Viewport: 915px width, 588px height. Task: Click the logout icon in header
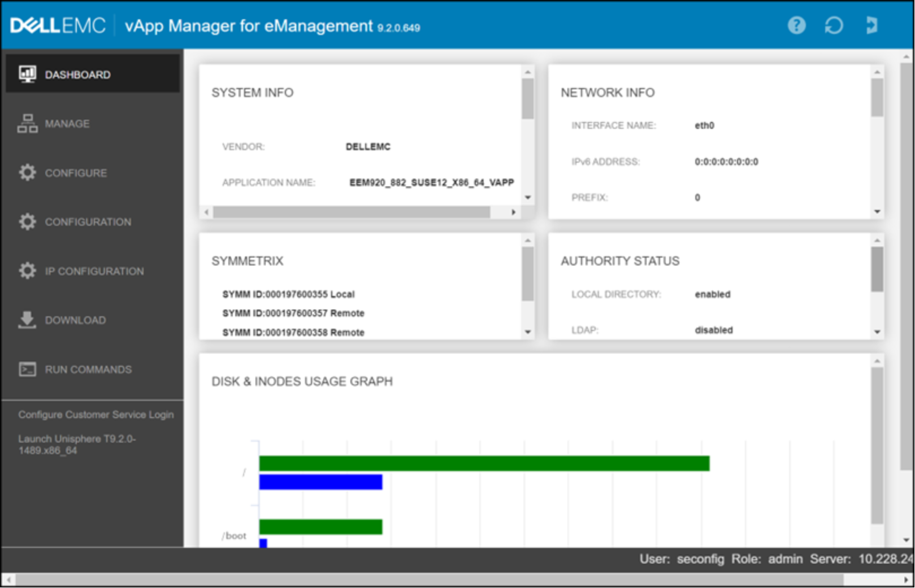(x=871, y=25)
